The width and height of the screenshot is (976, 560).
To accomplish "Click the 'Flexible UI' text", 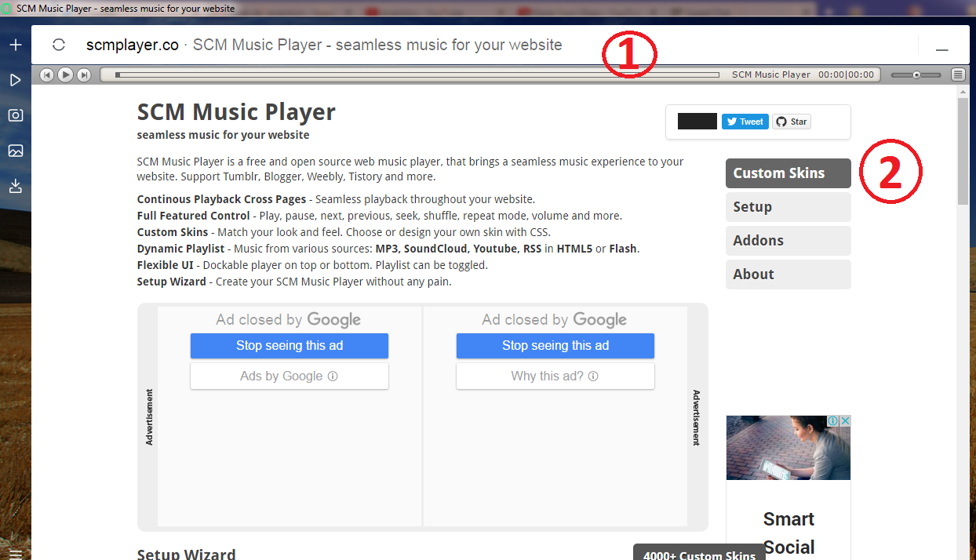I will click(x=165, y=265).
